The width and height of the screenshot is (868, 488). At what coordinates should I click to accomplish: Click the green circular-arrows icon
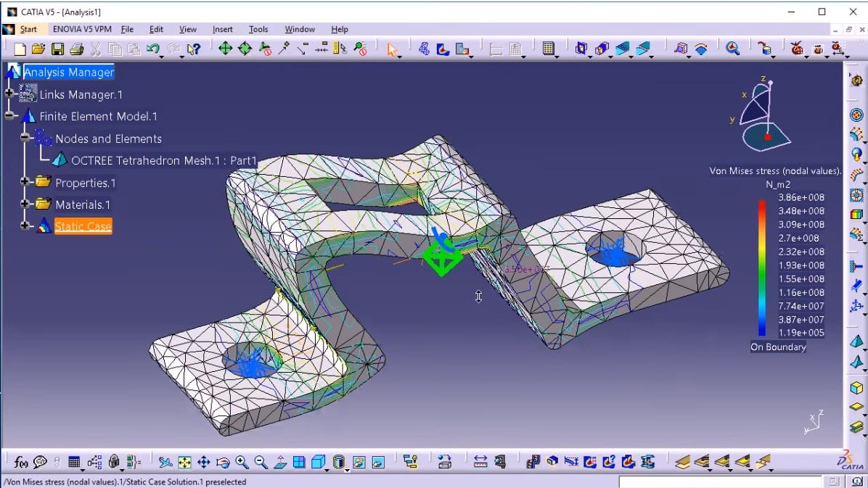244,49
